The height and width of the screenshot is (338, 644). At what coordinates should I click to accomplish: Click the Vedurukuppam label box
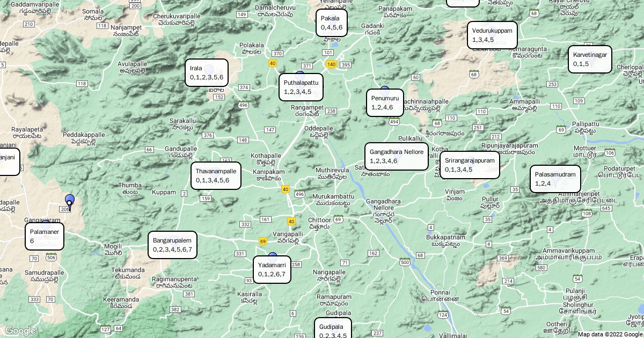click(x=492, y=35)
